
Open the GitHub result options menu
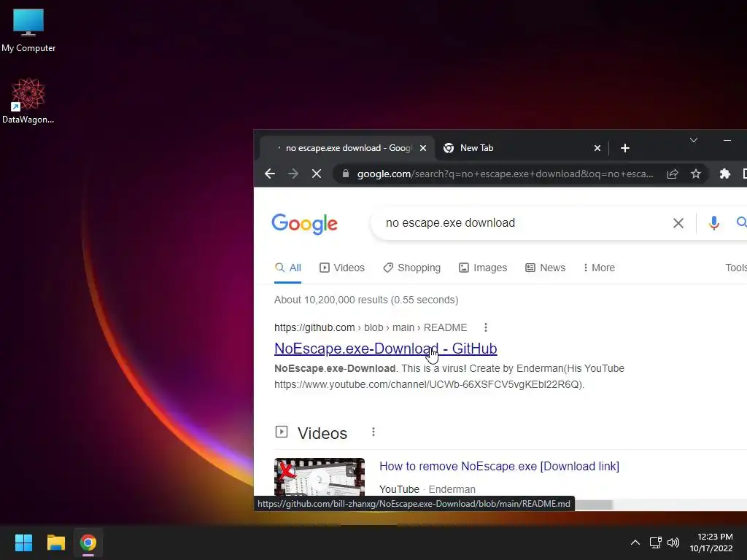click(x=485, y=327)
